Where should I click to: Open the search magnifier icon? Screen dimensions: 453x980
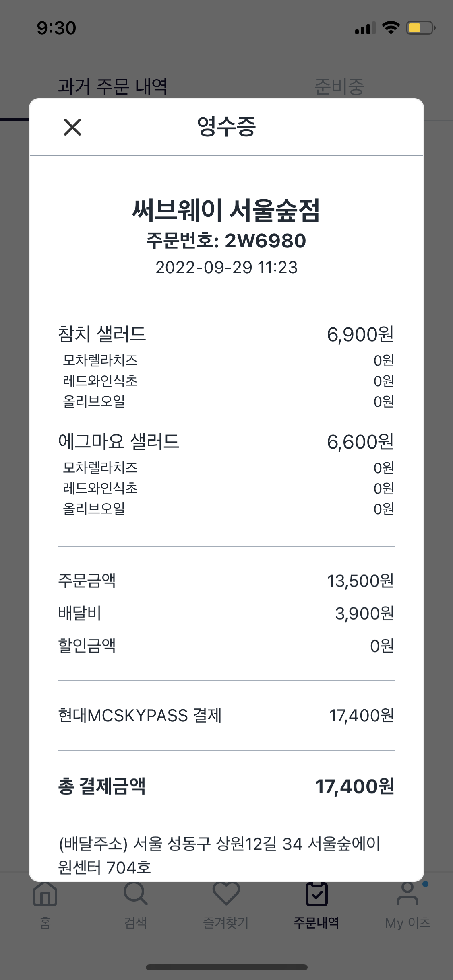click(x=136, y=895)
